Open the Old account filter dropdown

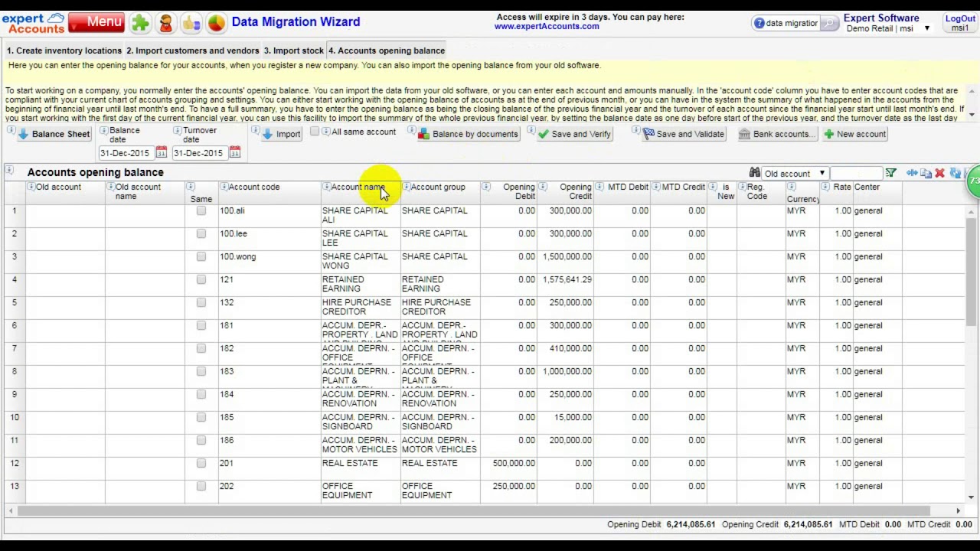[x=795, y=174]
